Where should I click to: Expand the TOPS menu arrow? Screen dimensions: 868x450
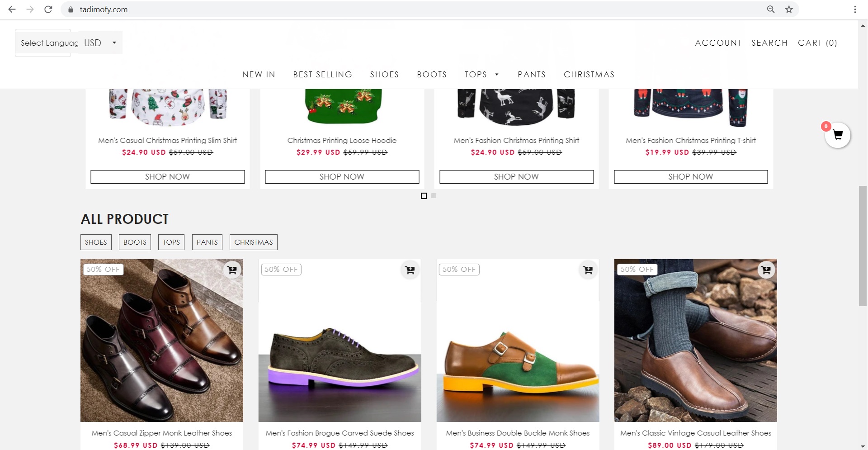coord(497,75)
